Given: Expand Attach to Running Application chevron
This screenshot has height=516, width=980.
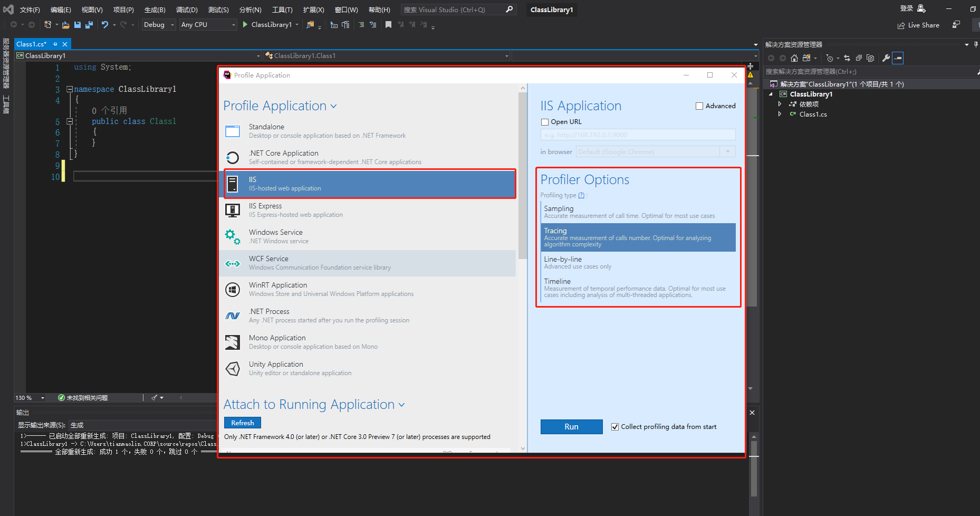Looking at the screenshot, I should click(402, 405).
